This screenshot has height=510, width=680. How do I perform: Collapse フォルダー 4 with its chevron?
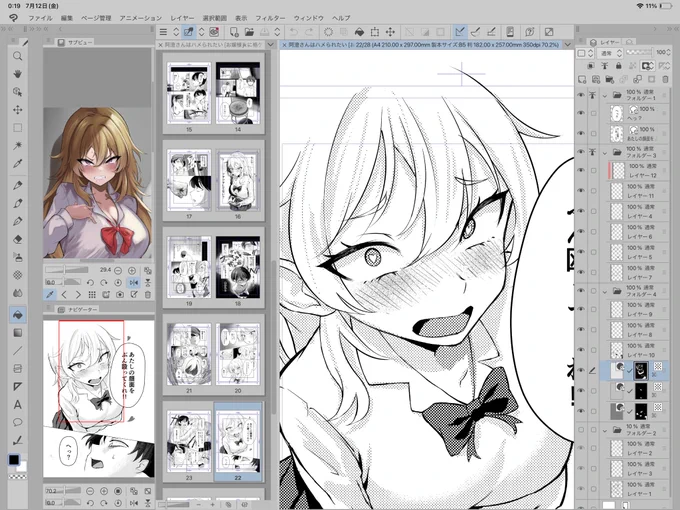tap(605, 291)
